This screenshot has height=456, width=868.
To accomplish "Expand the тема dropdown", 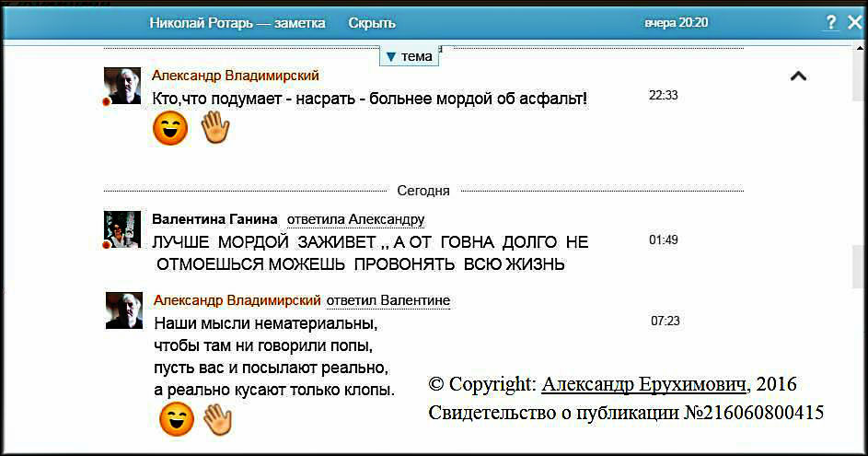I will pyautogui.click(x=409, y=56).
